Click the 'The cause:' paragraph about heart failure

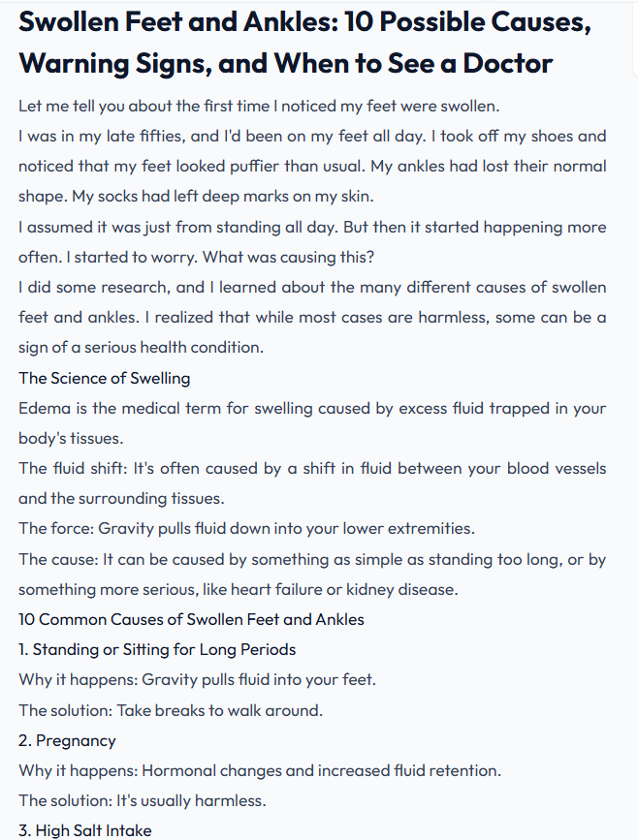pyautogui.click(x=312, y=575)
